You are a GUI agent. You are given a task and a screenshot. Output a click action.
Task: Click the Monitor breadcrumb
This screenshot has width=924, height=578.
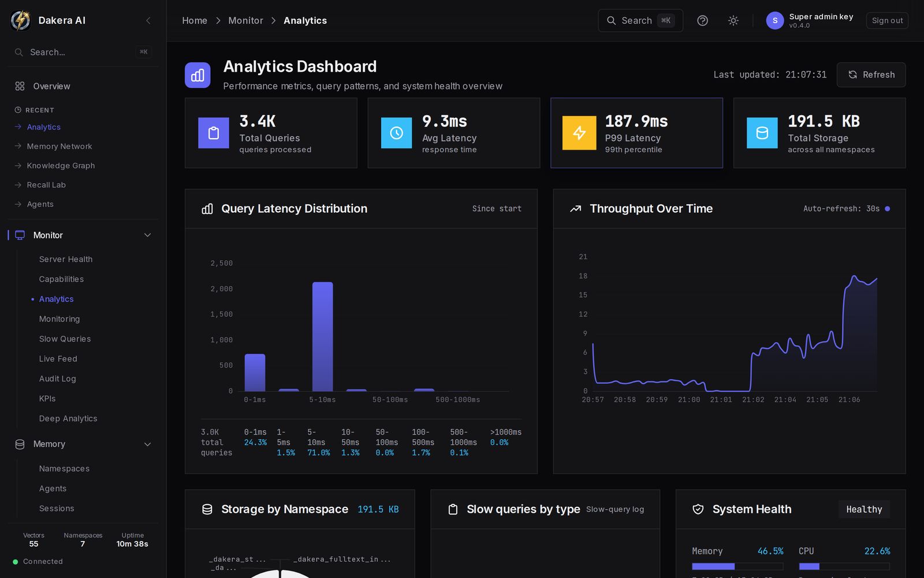tap(245, 20)
